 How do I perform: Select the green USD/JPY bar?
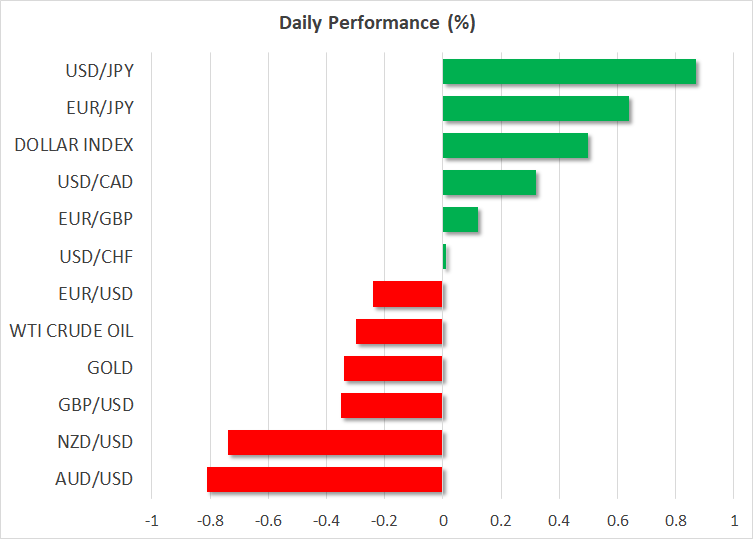(568, 72)
